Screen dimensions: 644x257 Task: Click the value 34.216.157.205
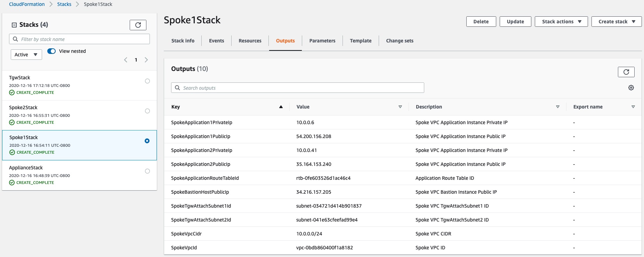(314, 192)
